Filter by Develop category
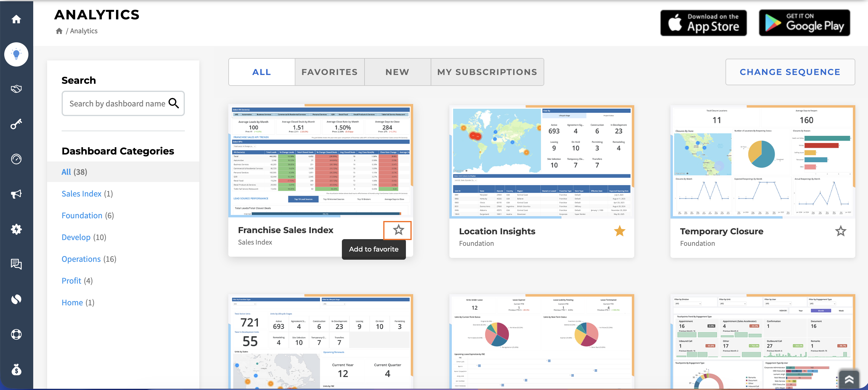Image resolution: width=868 pixels, height=390 pixels. coord(84,237)
